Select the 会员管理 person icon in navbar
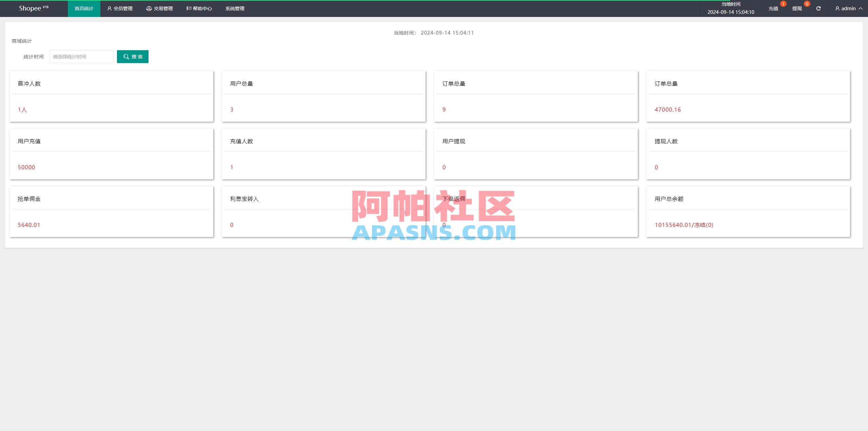Screen dimensions: 868x431 click(x=109, y=8)
